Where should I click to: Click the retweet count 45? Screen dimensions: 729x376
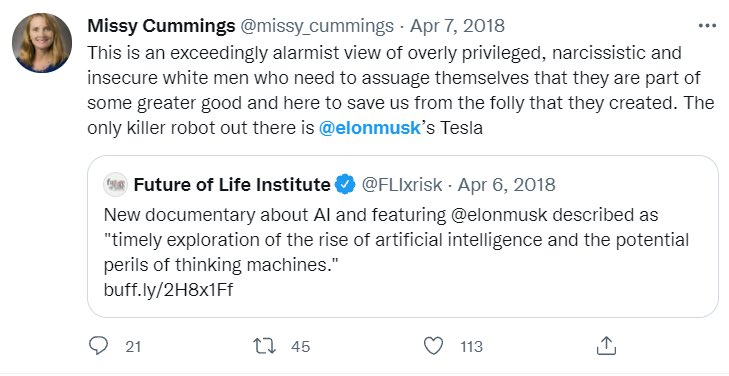click(300, 347)
